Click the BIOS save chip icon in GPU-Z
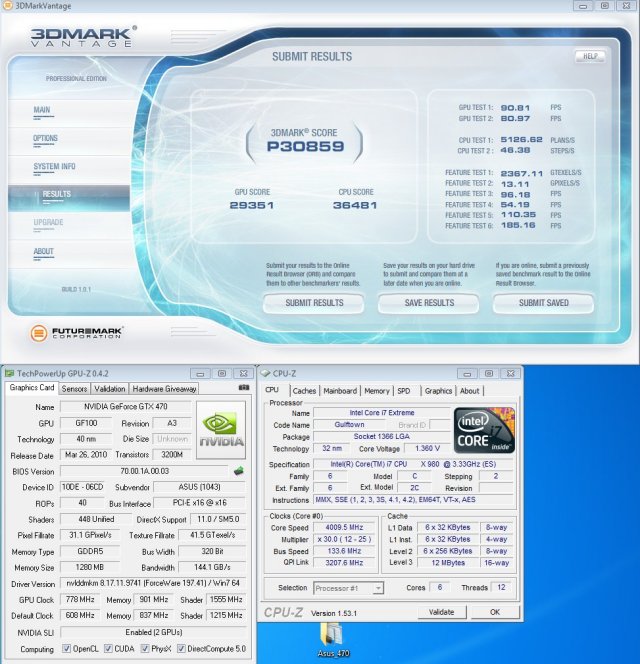Viewport: 640px width, 664px height. pos(238,470)
